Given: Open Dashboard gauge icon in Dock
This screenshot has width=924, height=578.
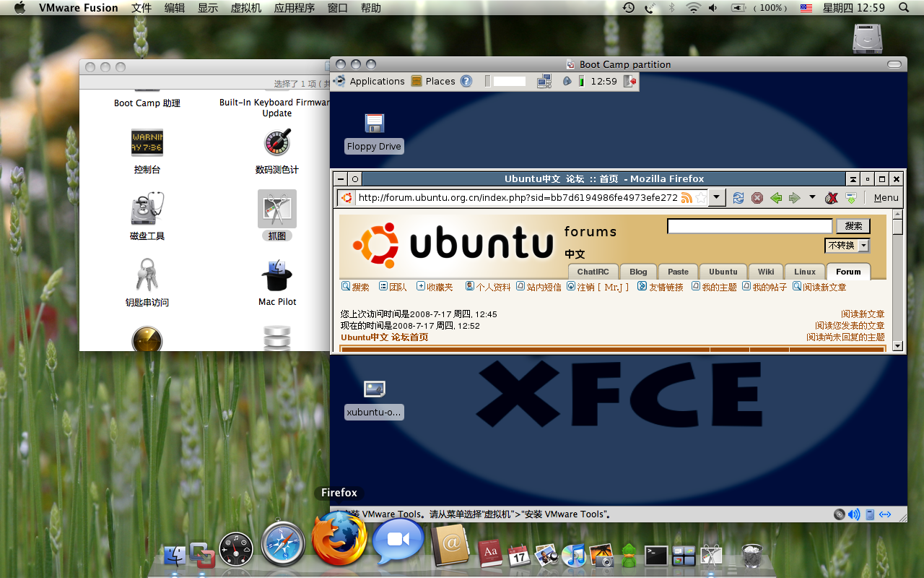Looking at the screenshot, I should pos(236,549).
